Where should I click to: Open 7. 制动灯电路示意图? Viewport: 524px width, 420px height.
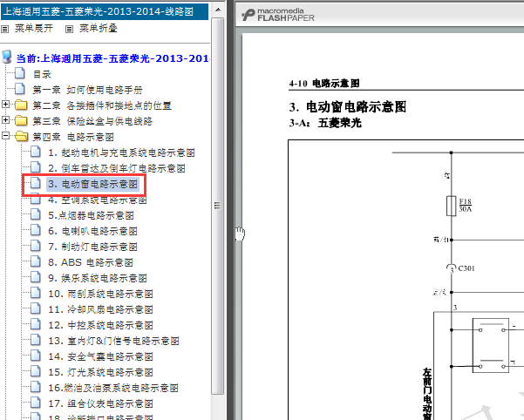pos(93,247)
